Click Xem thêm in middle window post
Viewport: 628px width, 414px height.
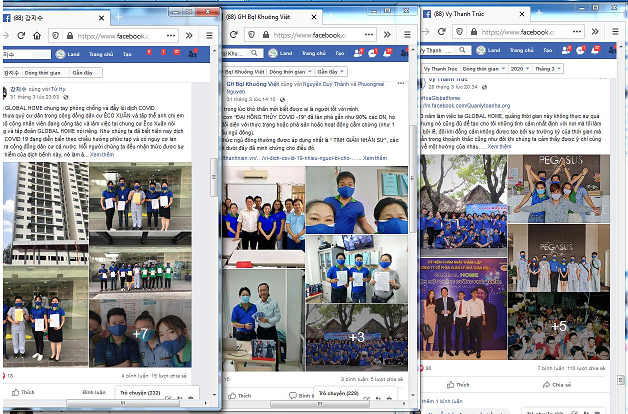375,158
